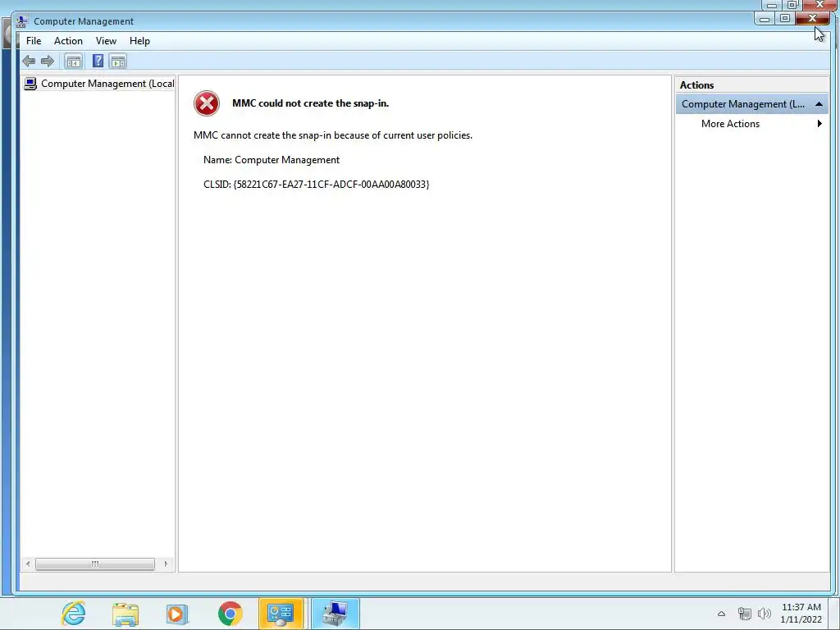Open Windows Explorer from the taskbar
The height and width of the screenshot is (630, 840).
pyautogui.click(x=126, y=614)
